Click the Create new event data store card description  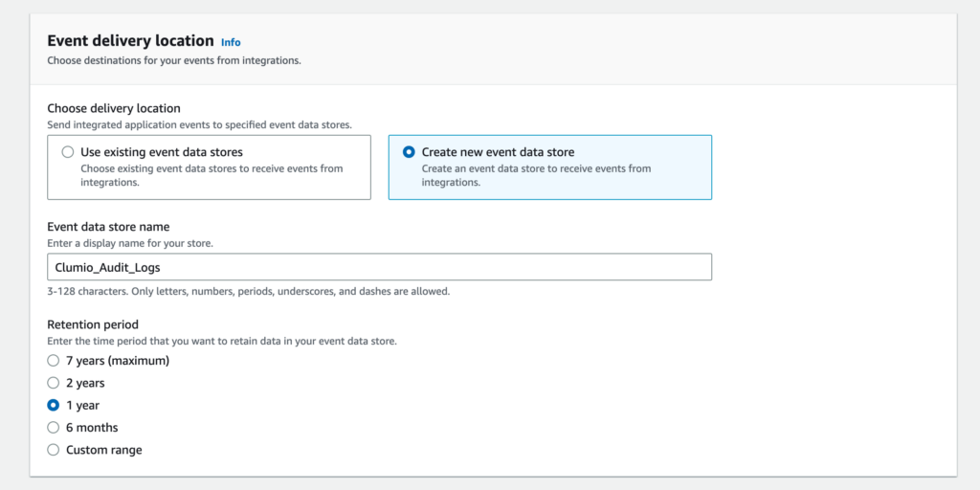(x=536, y=176)
